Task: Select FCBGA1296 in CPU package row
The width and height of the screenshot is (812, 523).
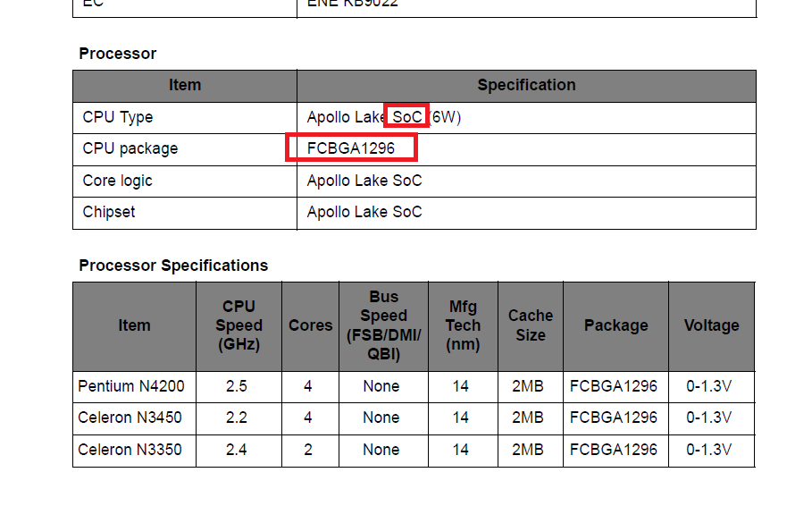Action: pyautogui.click(x=350, y=148)
